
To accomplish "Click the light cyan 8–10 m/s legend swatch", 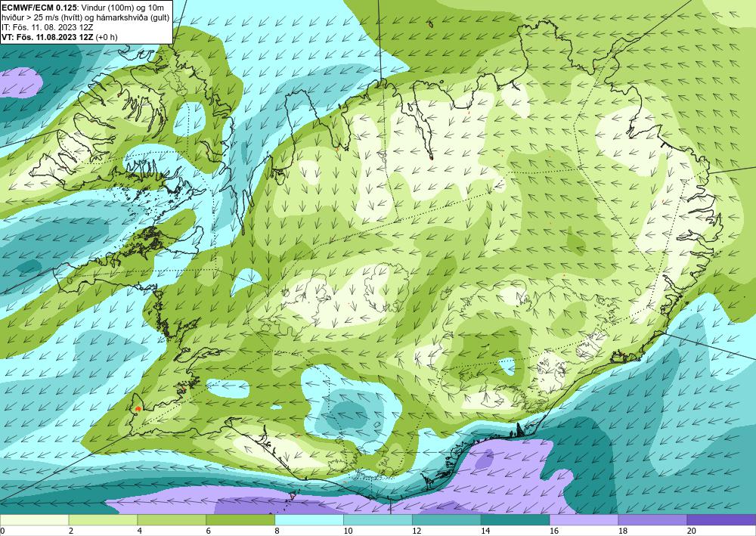I will click(309, 520).
